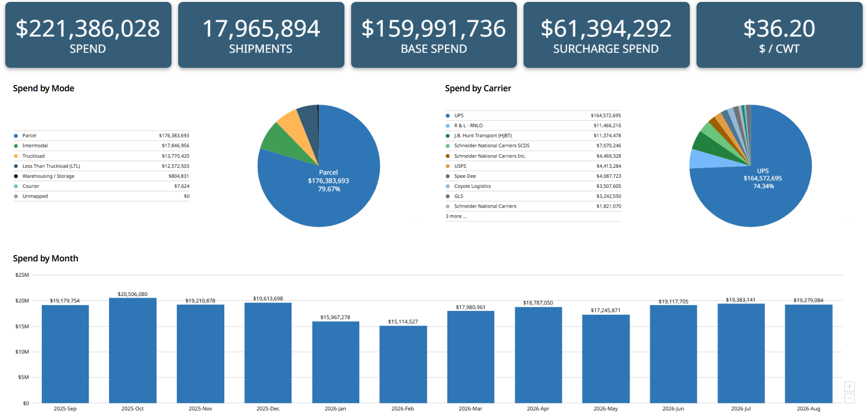The width and height of the screenshot is (868, 418).
Task: Zoom out on the Spend by Month chart
Action: click(849, 398)
